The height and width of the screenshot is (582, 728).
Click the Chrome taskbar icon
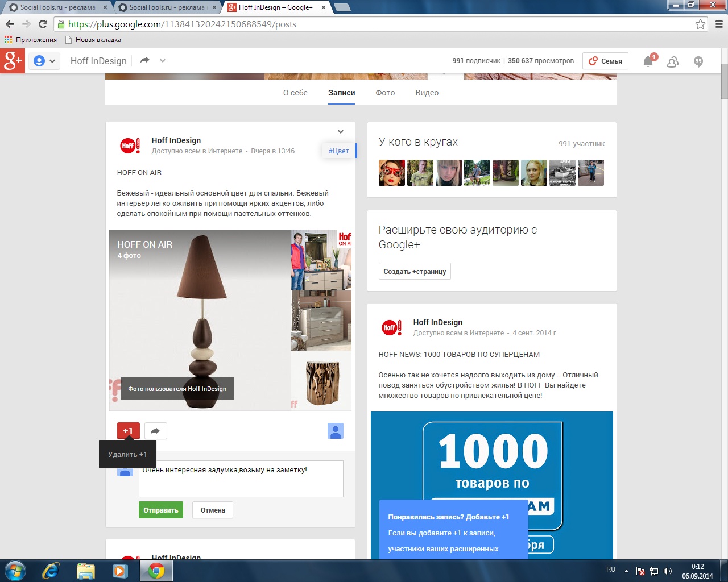tap(156, 571)
